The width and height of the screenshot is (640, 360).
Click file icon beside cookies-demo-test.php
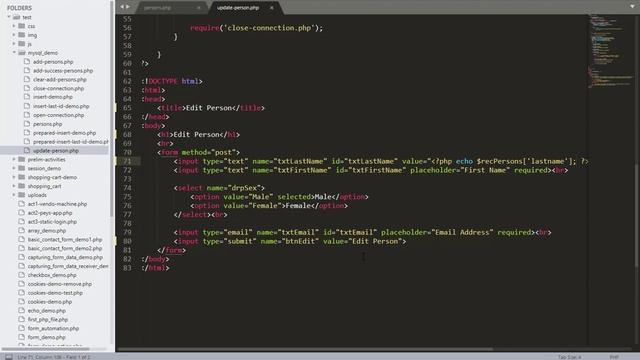(22, 293)
